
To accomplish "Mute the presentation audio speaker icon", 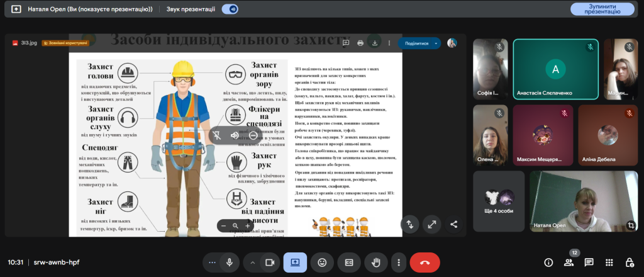I will tap(235, 135).
